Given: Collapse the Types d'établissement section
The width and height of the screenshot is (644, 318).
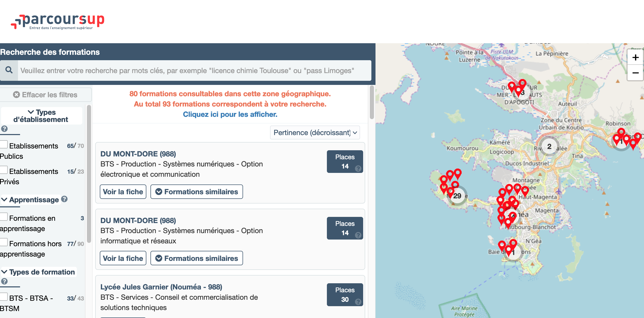Looking at the screenshot, I should coord(41,116).
